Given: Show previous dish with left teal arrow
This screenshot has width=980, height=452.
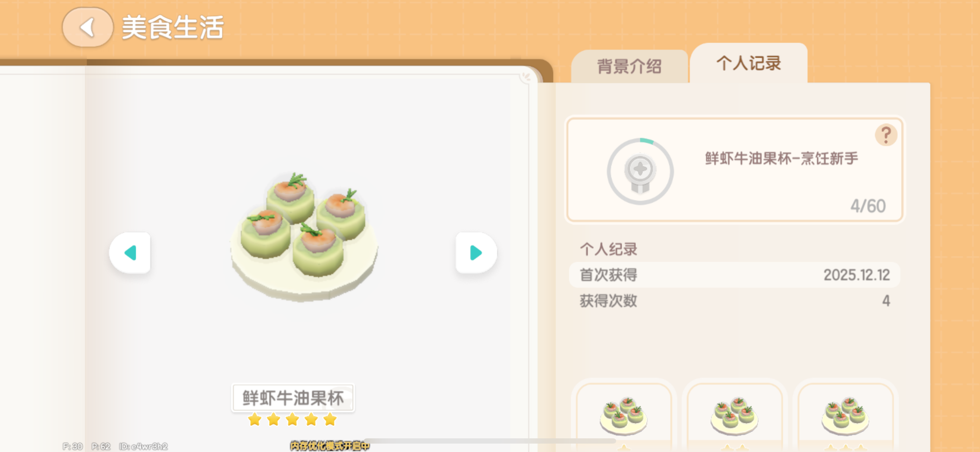Looking at the screenshot, I should [x=130, y=253].
